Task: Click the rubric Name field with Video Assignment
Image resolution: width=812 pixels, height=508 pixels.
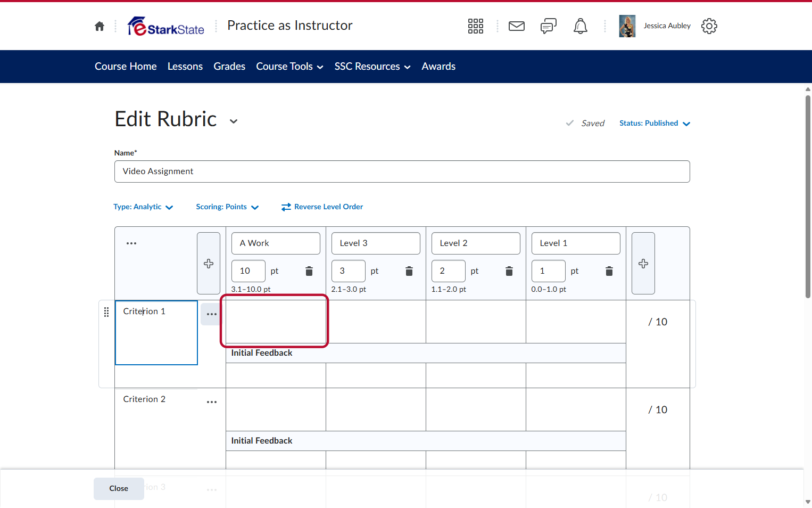Action: tap(402, 171)
